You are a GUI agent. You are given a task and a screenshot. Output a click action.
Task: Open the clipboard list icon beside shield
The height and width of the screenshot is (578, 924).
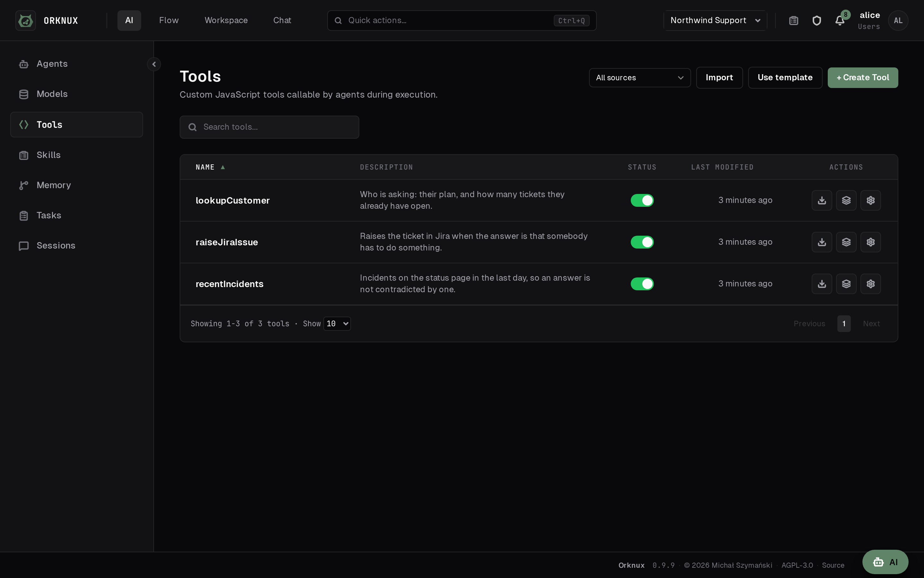tap(793, 21)
